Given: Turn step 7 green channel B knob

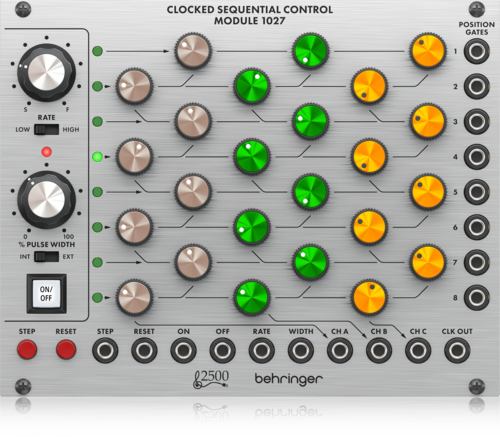Looking at the screenshot, I should click(310, 262).
